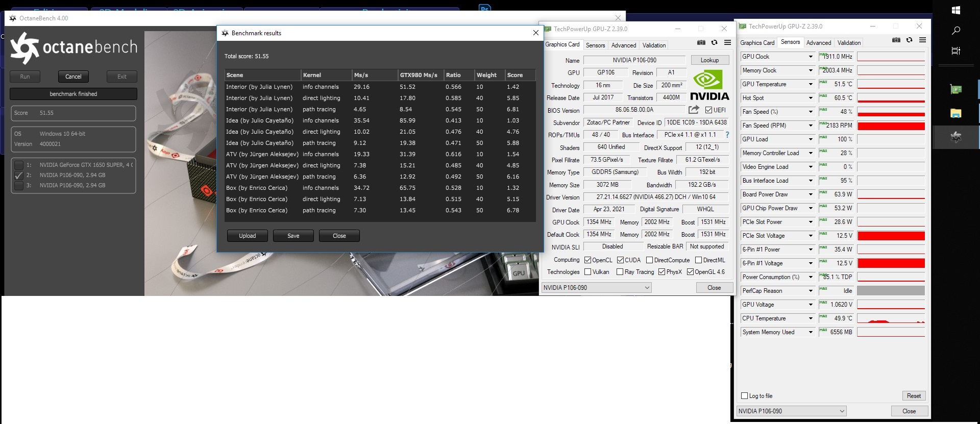Enable the third device NVIDIA P106-090 checkbox
The width and height of the screenshot is (980, 424).
tap(19, 185)
